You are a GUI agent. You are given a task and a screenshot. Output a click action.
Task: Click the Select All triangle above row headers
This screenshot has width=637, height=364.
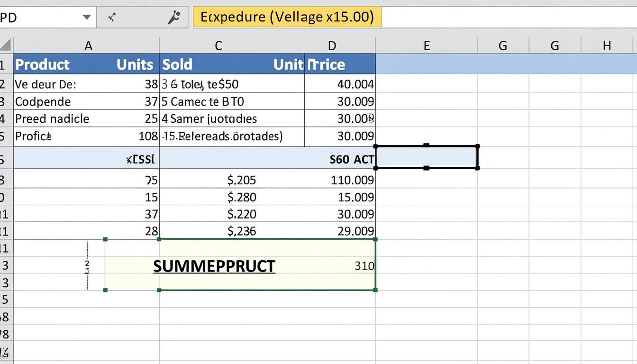tap(7, 45)
